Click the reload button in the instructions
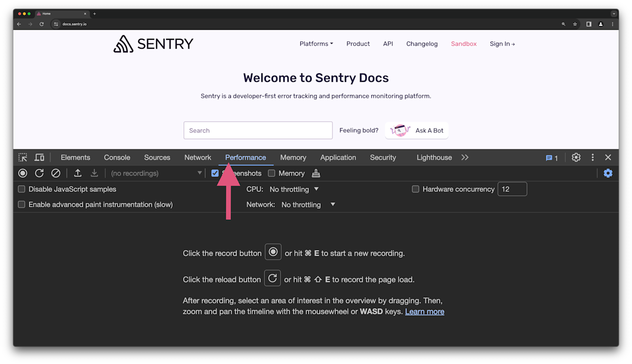 272,278
